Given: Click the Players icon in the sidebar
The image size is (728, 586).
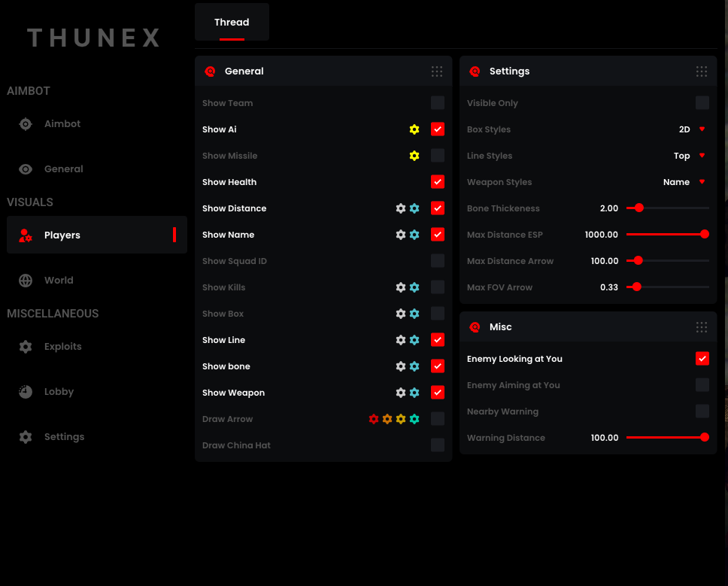Looking at the screenshot, I should pyautogui.click(x=25, y=235).
